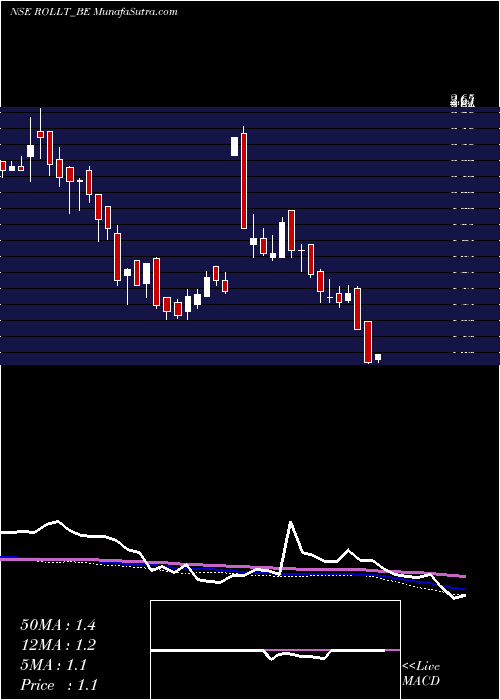Click the '<<Live MACD' label
Viewport: 500px width, 700px height.
[421, 673]
